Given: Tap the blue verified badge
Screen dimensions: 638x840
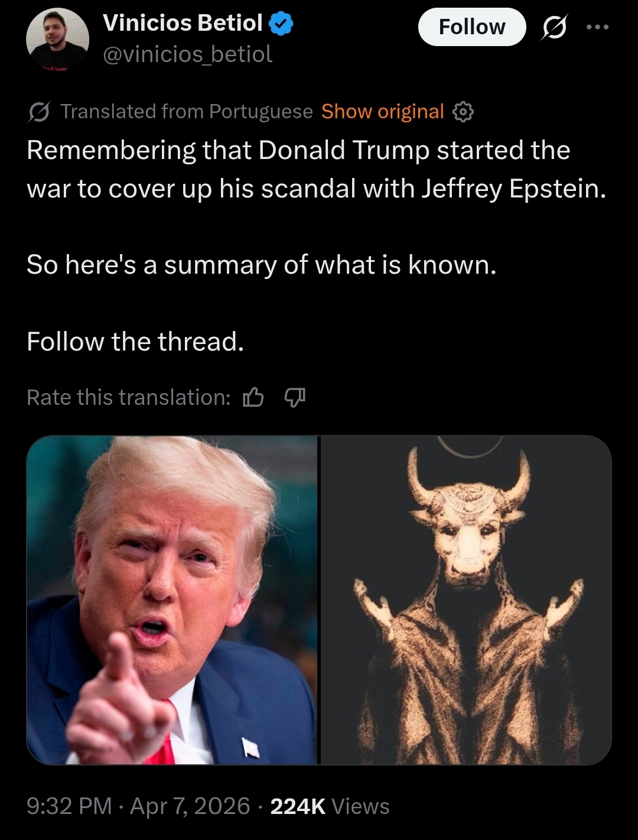Looking at the screenshot, I should [282, 24].
